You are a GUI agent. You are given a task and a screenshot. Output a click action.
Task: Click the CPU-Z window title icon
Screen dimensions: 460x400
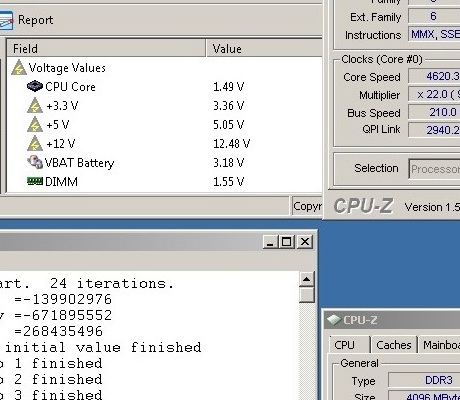(x=334, y=320)
